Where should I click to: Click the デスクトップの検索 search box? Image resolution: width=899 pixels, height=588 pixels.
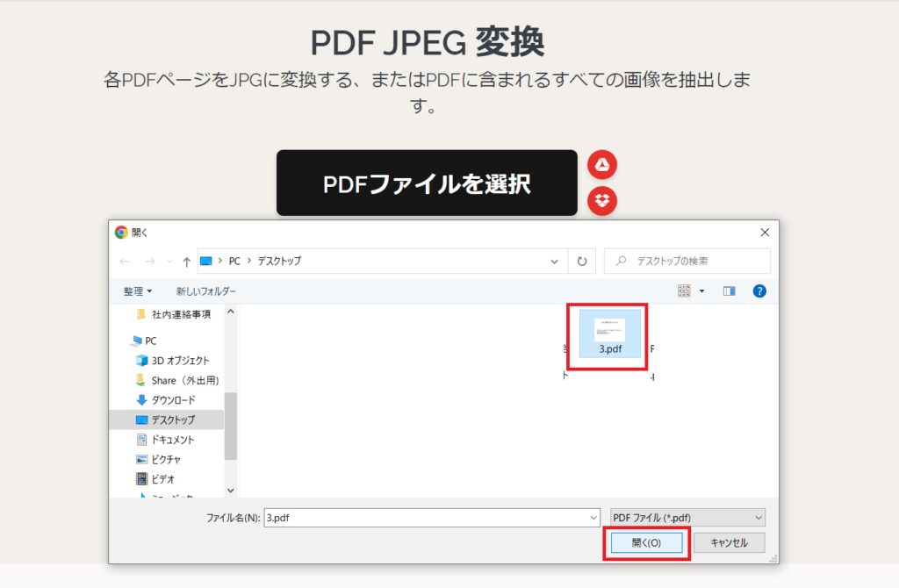click(687, 262)
